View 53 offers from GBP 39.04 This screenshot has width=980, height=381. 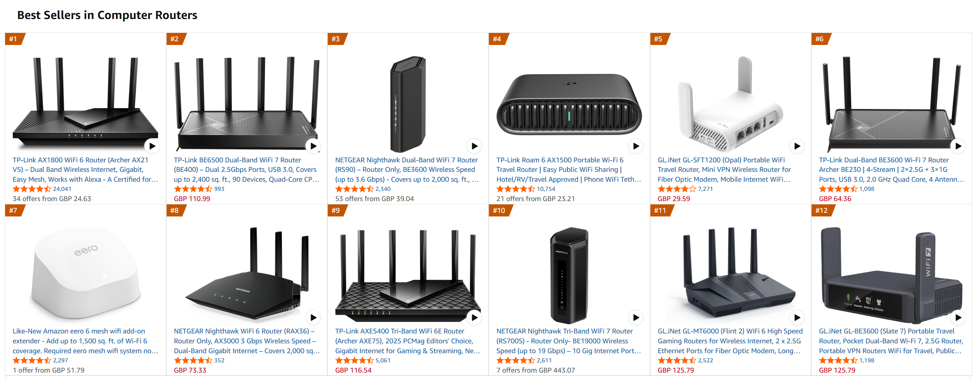pyautogui.click(x=374, y=199)
